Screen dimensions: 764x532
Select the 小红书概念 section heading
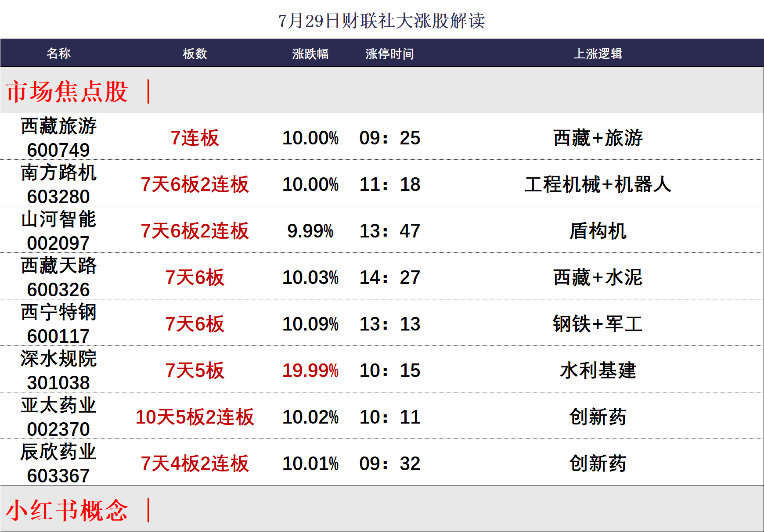(67, 510)
